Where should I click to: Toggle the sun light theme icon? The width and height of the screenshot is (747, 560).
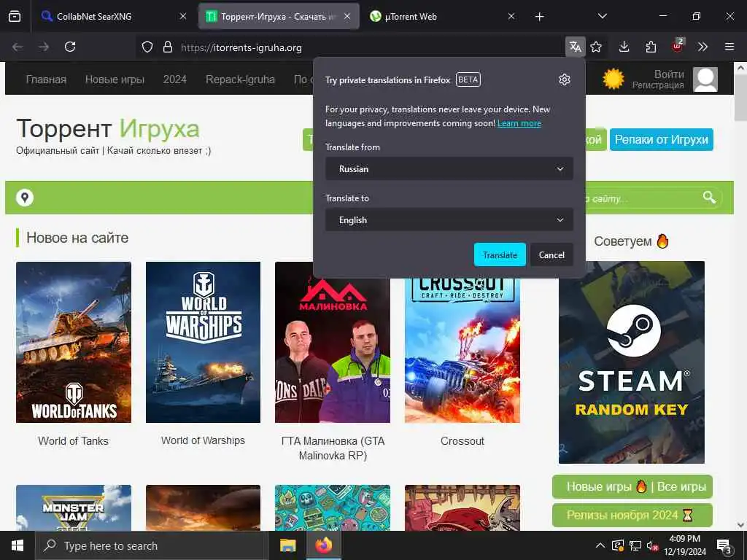613,79
